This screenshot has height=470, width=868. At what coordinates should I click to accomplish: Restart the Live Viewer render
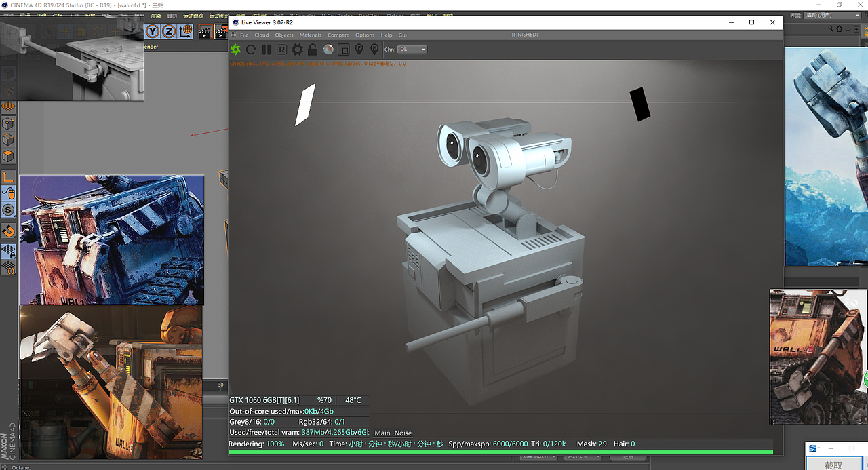[x=251, y=49]
